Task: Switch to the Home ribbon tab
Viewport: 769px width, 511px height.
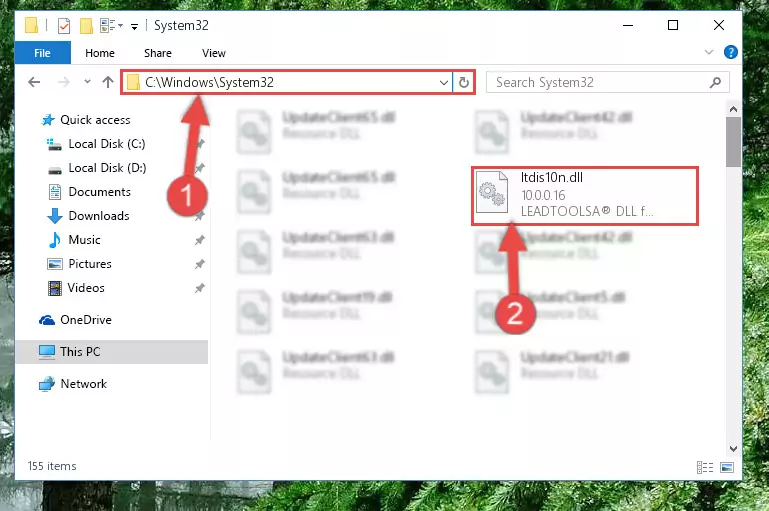Action: [x=100, y=53]
